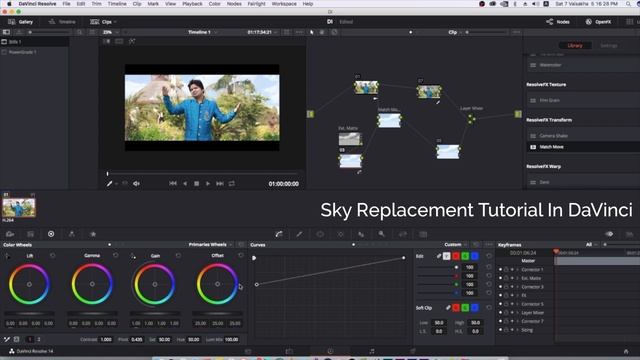
Task: Open the Power Window palette icon
Action: click(x=320, y=234)
